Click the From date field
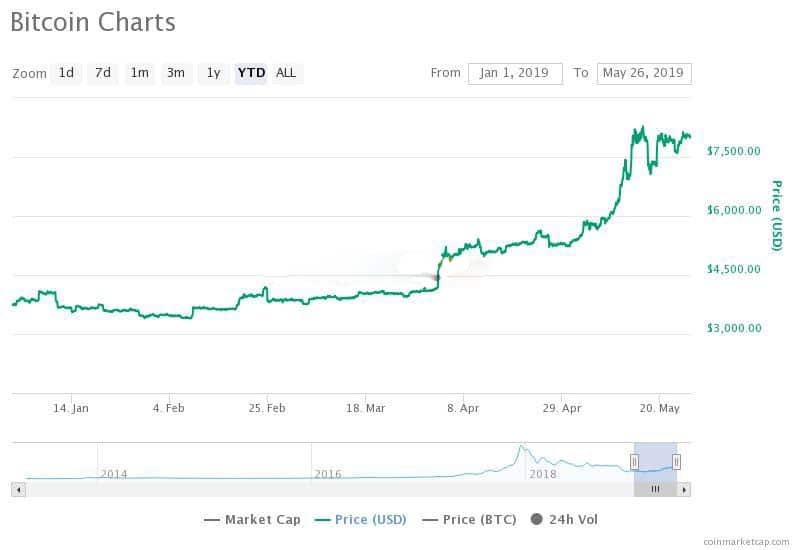 [515, 73]
